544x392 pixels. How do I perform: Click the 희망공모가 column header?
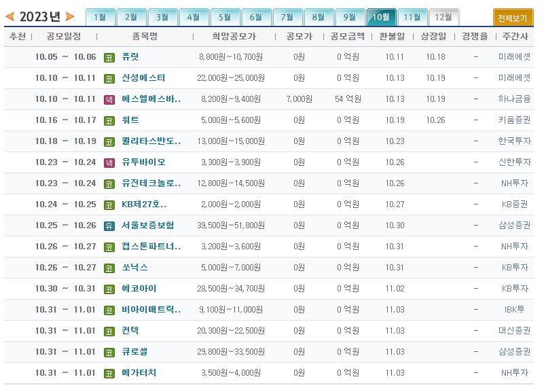click(x=234, y=37)
